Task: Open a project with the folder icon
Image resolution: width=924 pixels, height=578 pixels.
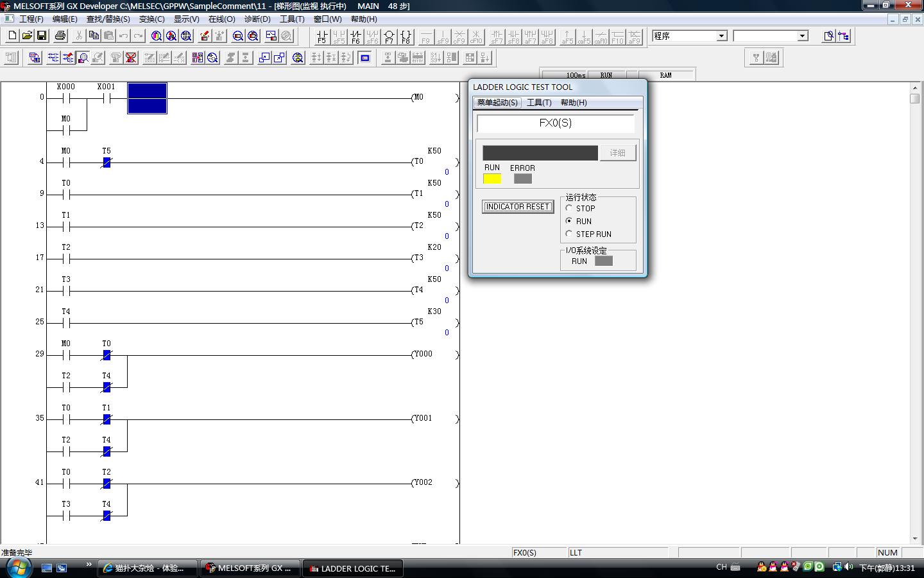Action: (27, 36)
